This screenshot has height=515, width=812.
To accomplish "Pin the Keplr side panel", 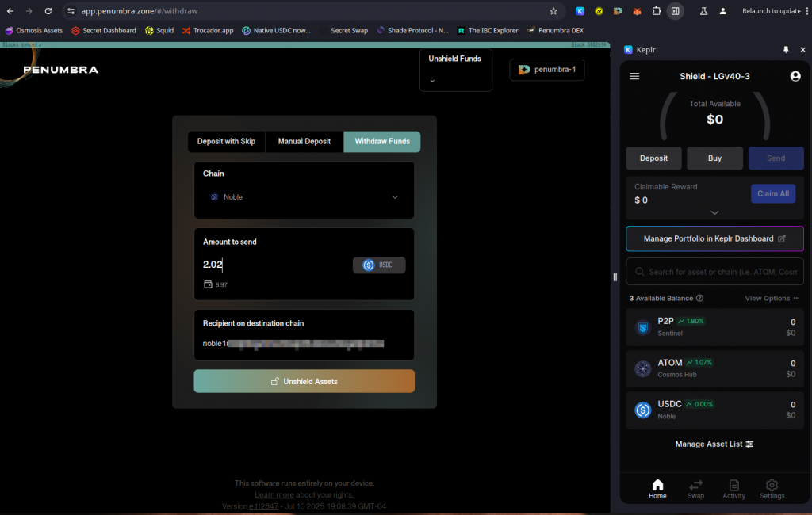I will pos(786,50).
